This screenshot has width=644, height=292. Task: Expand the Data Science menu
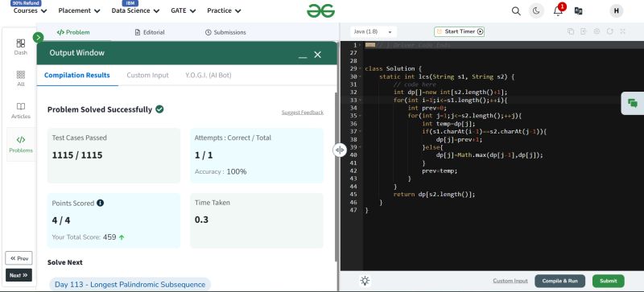pos(135,10)
